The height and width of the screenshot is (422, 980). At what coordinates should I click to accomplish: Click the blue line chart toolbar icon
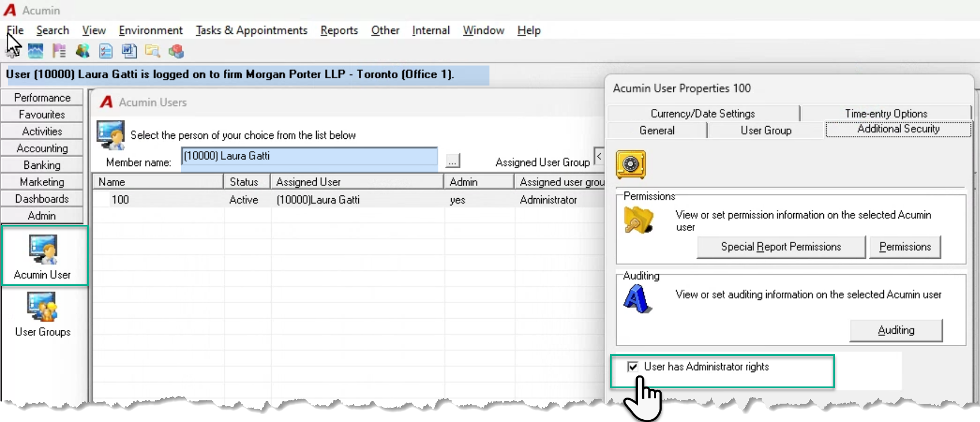[36, 51]
